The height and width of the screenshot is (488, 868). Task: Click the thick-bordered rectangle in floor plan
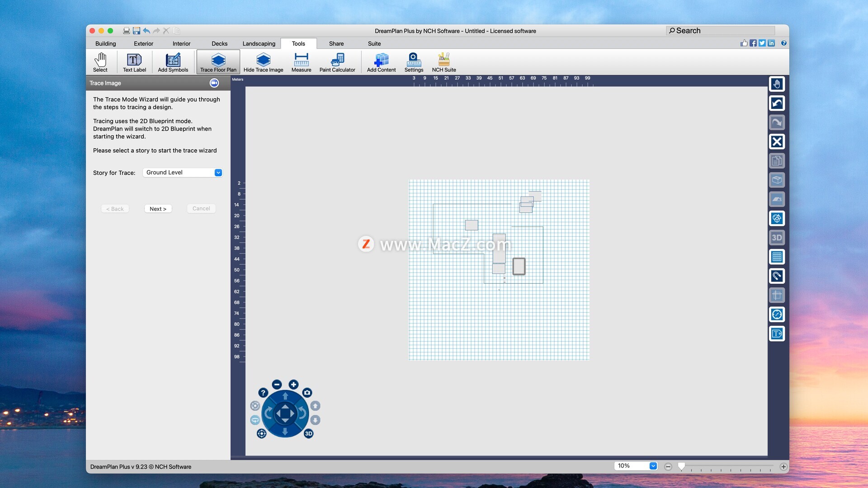(519, 267)
